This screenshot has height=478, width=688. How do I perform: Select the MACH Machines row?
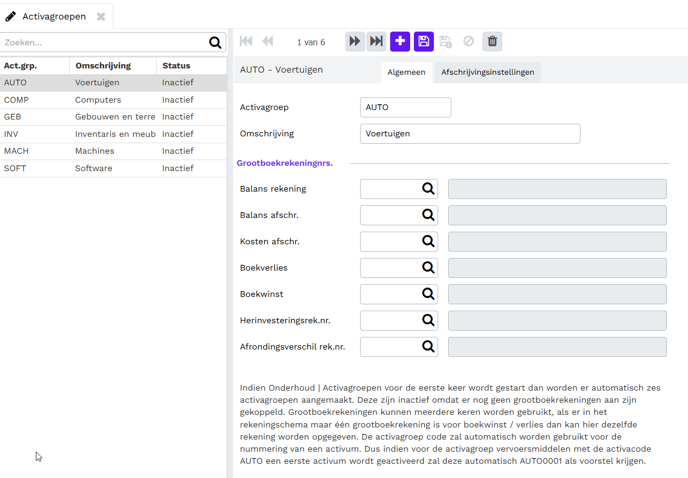click(113, 151)
